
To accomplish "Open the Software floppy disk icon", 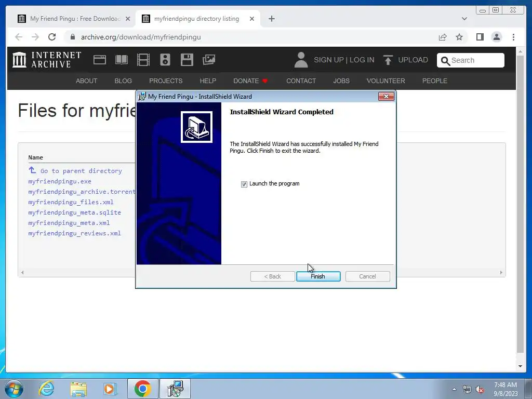I will (x=187, y=60).
